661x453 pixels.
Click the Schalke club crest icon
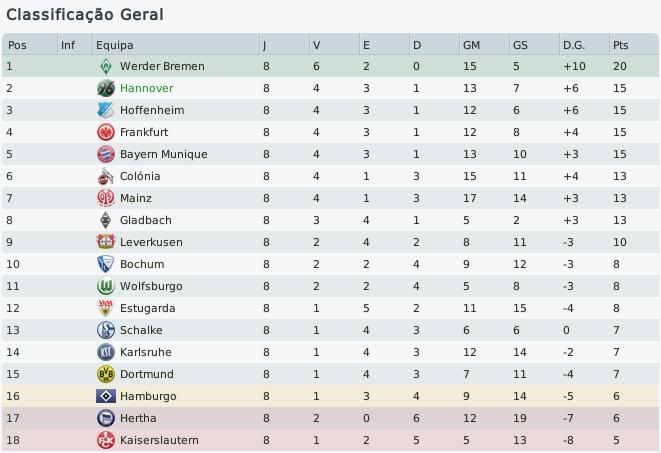(105, 330)
